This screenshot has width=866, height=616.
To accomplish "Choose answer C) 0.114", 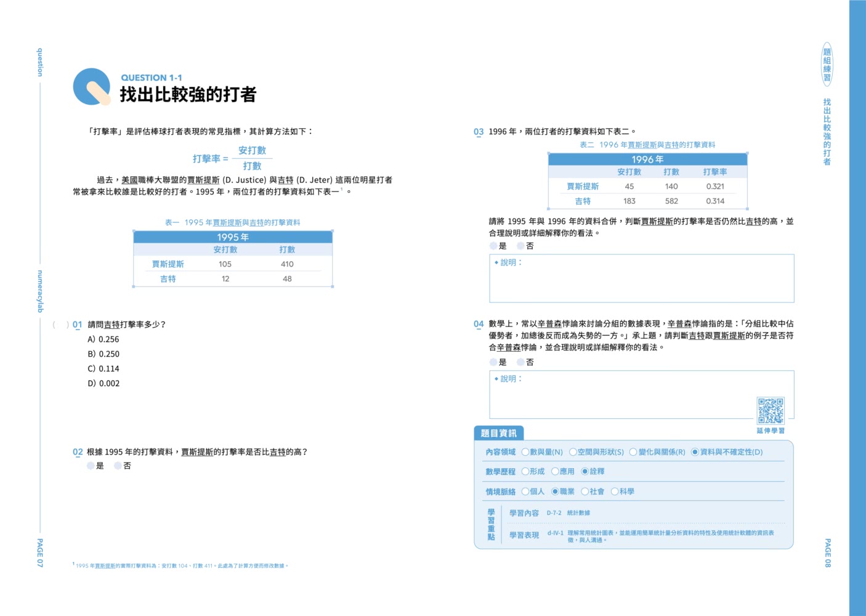I will (103, 369).
